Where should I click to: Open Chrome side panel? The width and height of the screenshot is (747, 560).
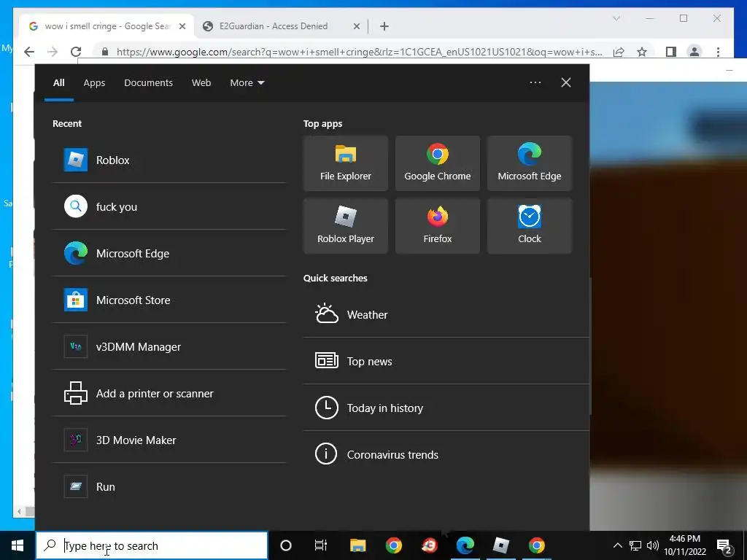pos(671,52)
